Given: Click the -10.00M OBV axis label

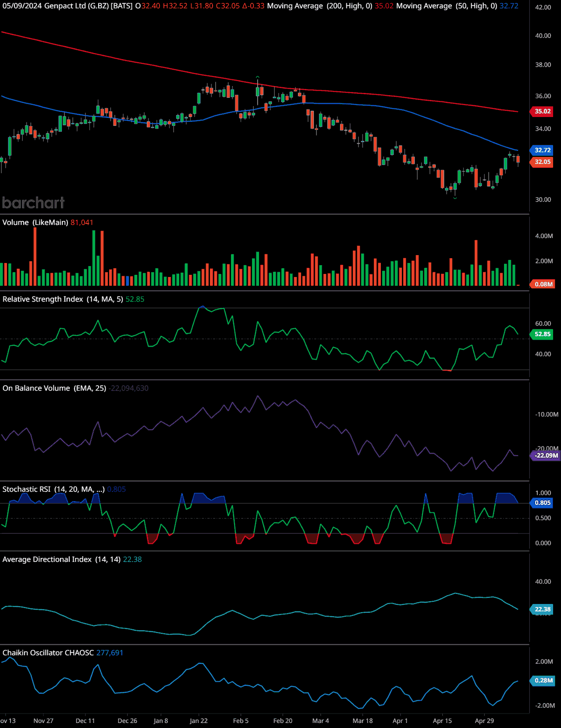Looking at the screenshot, I should click(547, 414).
